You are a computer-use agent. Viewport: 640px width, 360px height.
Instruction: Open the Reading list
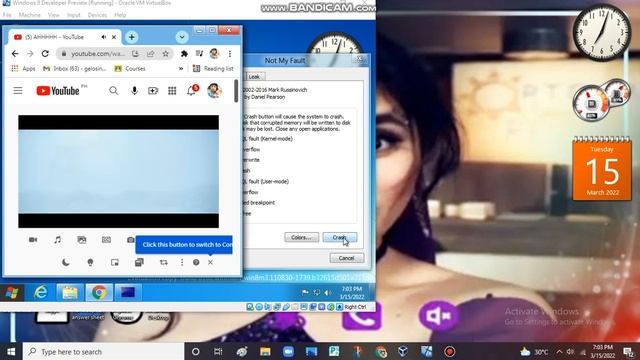pos(213,69)
